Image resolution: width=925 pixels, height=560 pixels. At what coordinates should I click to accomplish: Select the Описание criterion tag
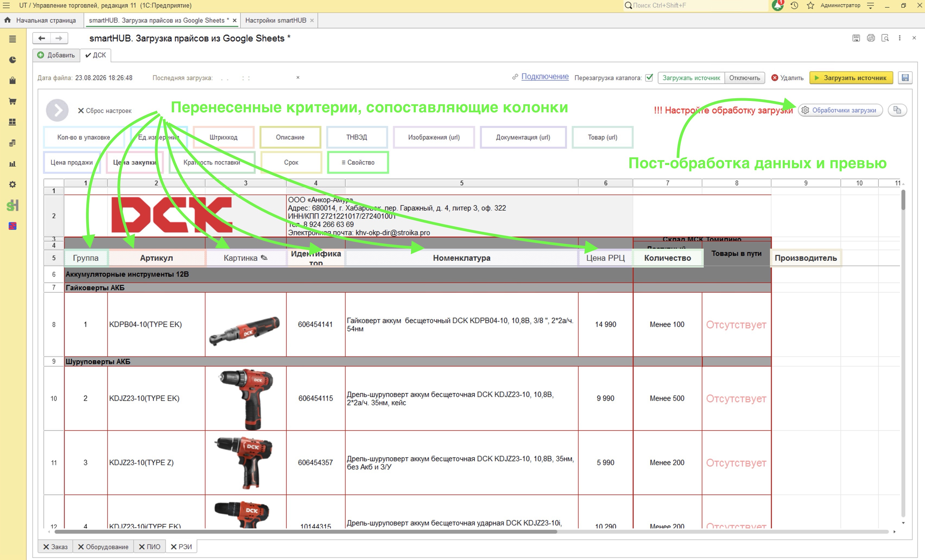pos(290,137)
